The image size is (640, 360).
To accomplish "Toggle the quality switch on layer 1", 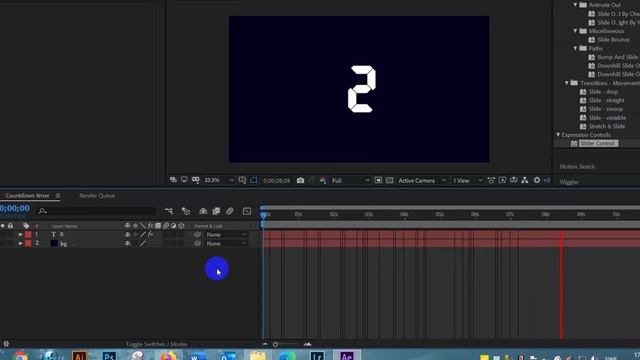I will coord(142,235).
